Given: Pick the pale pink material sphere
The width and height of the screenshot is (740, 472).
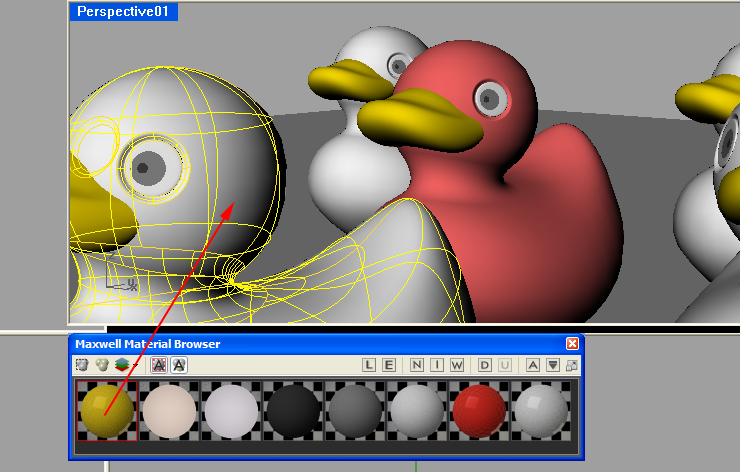Looking at the screenshot, I should 169,410.
